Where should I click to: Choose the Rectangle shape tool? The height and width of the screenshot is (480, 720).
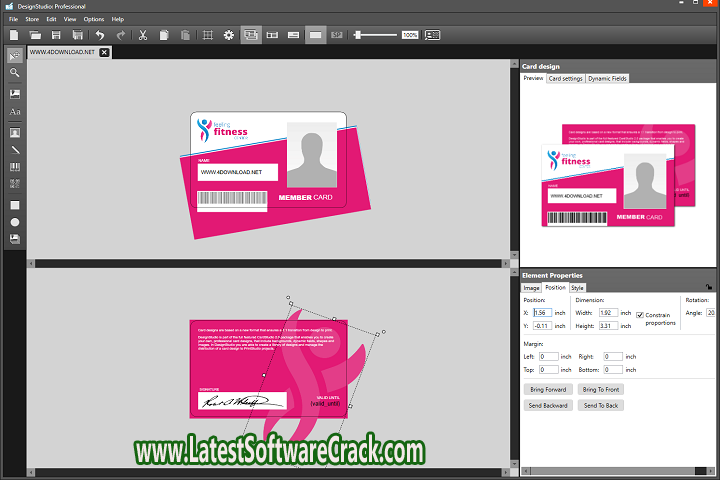coord(15,203)
